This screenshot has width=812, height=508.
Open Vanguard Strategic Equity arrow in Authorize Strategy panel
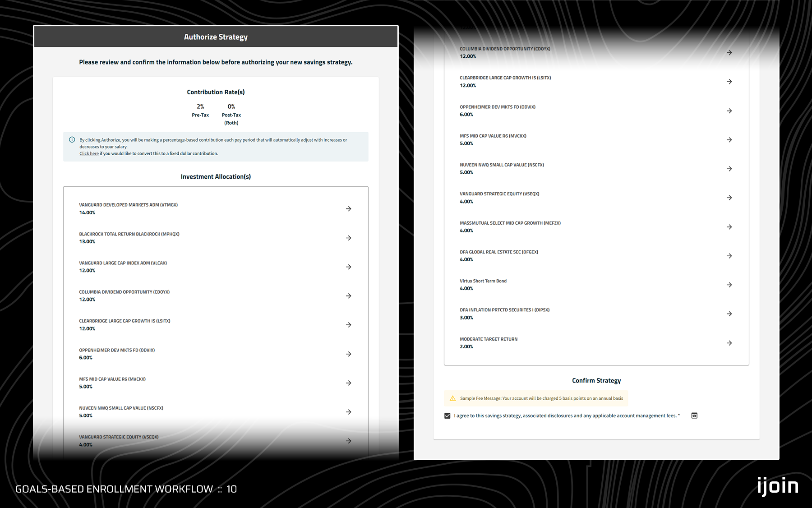tap(348, 441)
